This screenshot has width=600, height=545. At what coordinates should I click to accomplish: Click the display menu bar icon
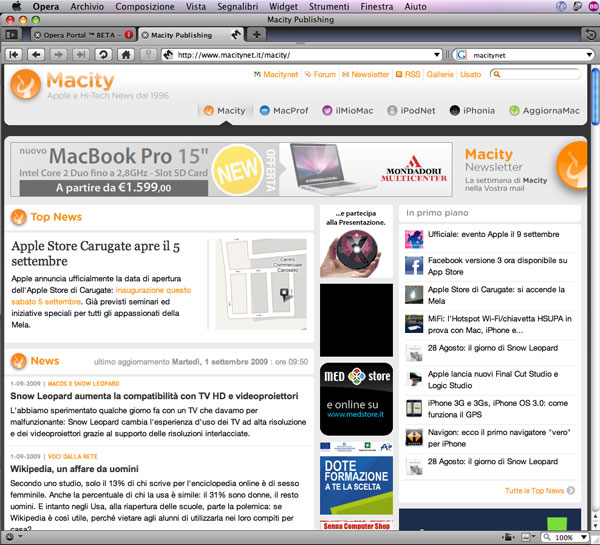(577, 6)
